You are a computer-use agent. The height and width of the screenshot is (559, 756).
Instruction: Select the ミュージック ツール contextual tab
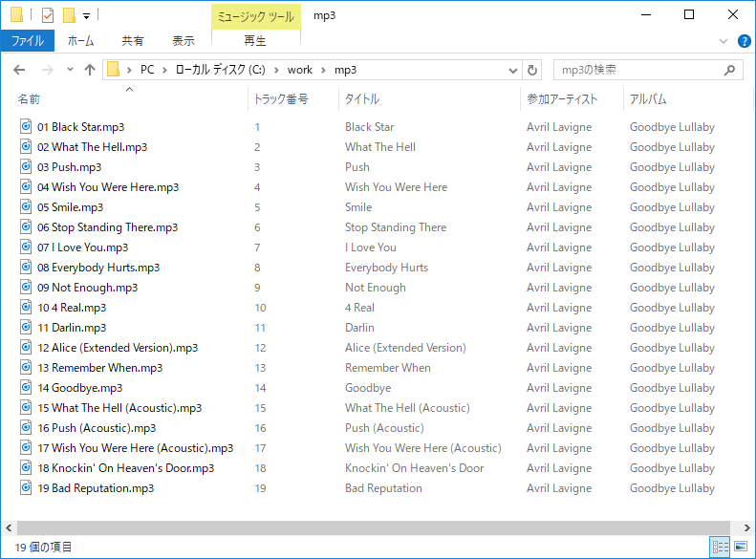(x=255, y=17)
